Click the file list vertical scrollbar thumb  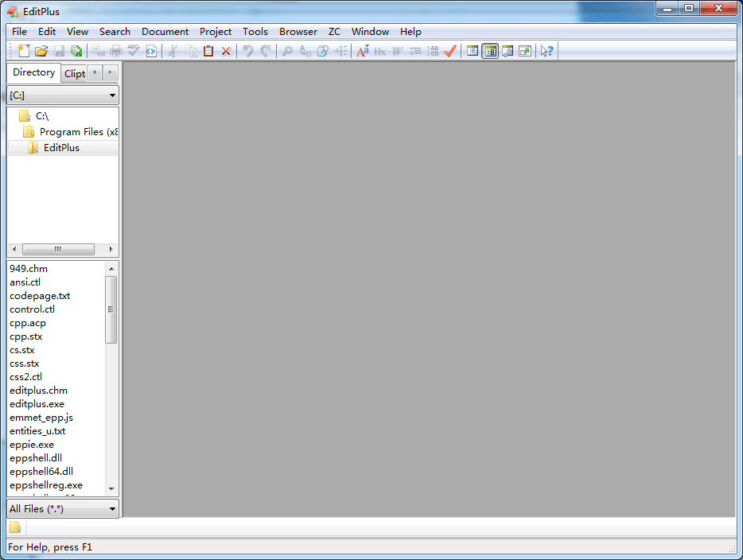pyautogui.click(x=111, y=309)
